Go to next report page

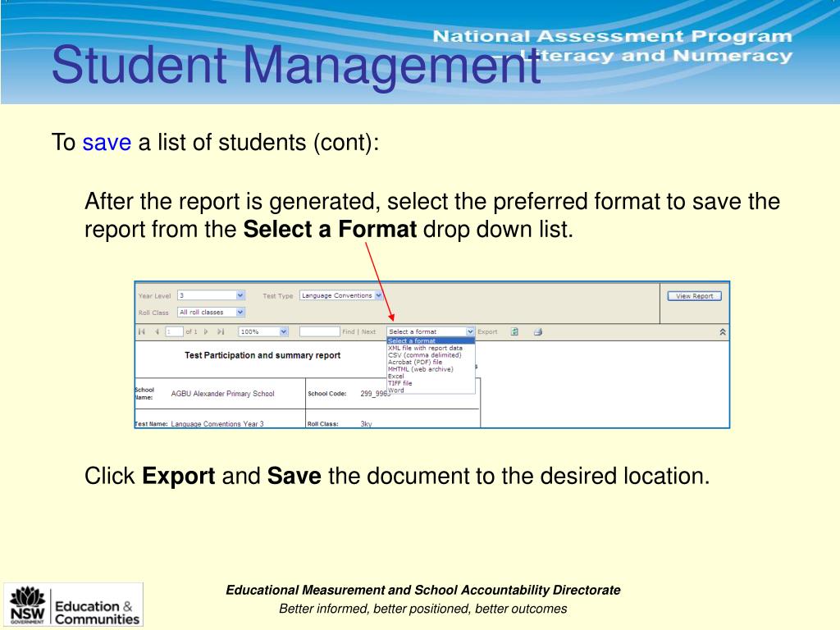[206, 331]
